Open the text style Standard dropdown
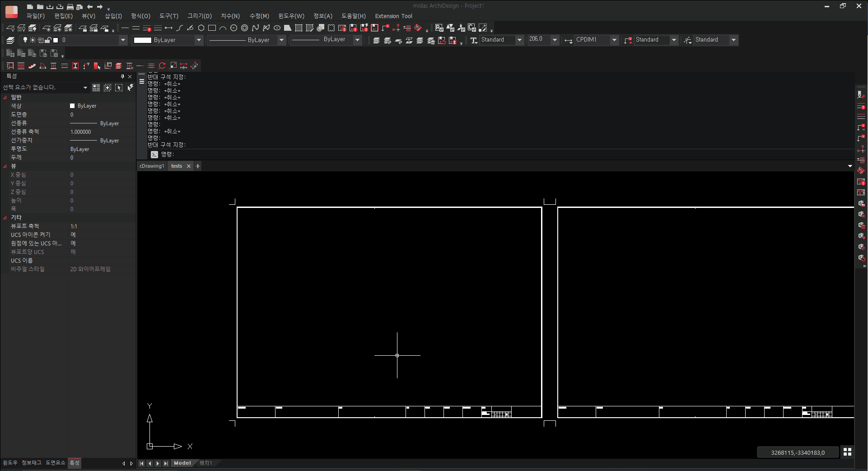 [x=519, y=40]
